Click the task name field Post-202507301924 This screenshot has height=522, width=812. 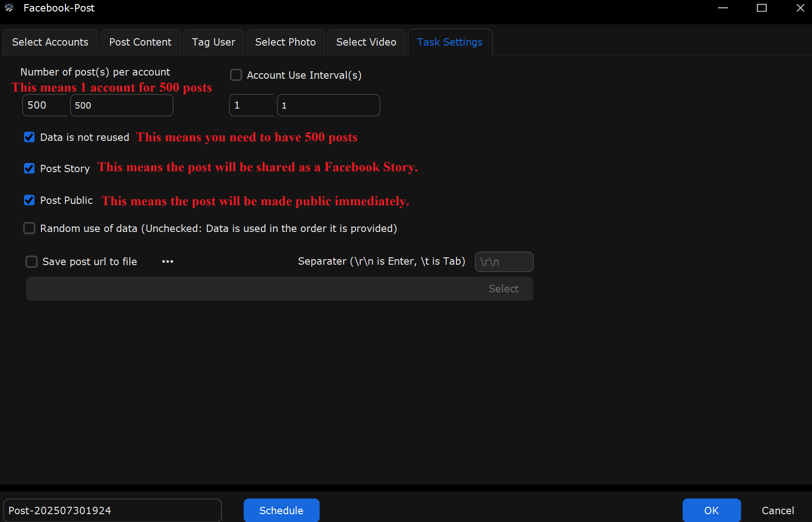[112, 510]
